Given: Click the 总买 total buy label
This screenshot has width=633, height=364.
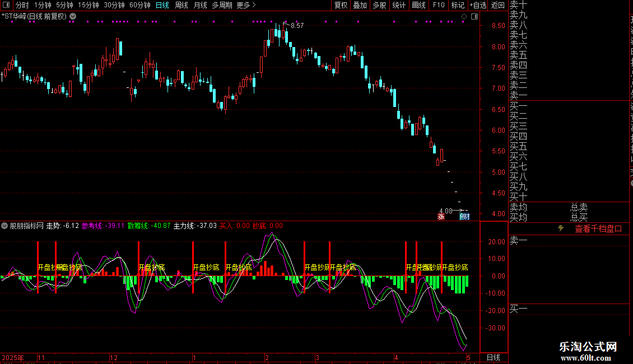Looking at the screenshot, I should pos(579,217).
